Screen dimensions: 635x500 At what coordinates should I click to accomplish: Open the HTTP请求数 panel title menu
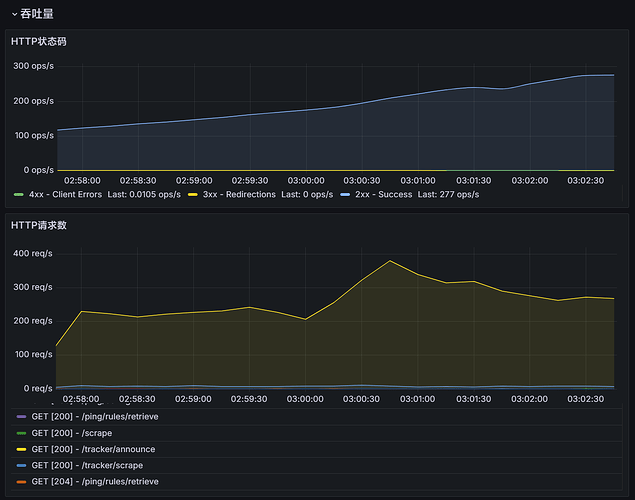click(x=39, y=225)
